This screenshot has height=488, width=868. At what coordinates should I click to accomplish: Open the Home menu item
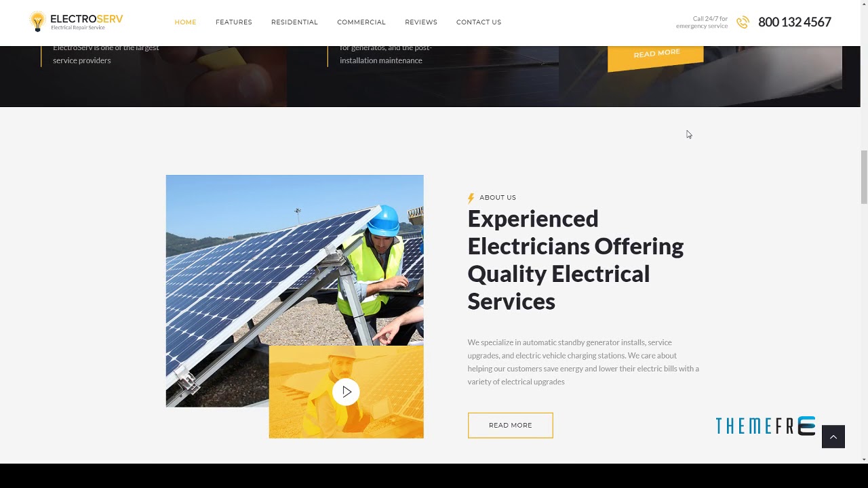click(x=185, y=22)
